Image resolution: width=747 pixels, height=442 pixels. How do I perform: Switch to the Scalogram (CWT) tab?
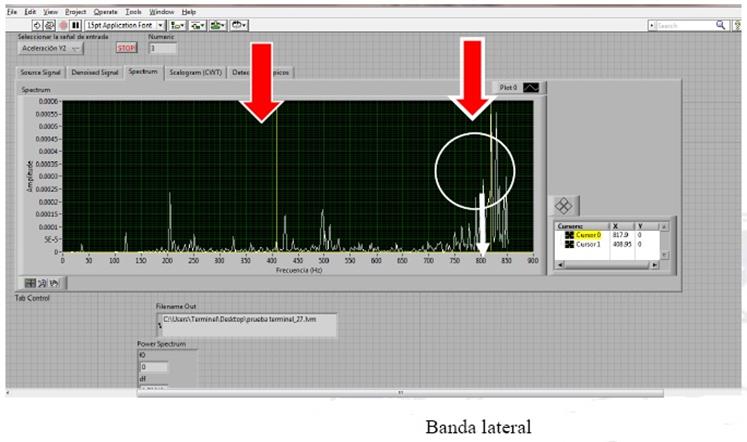196,73
